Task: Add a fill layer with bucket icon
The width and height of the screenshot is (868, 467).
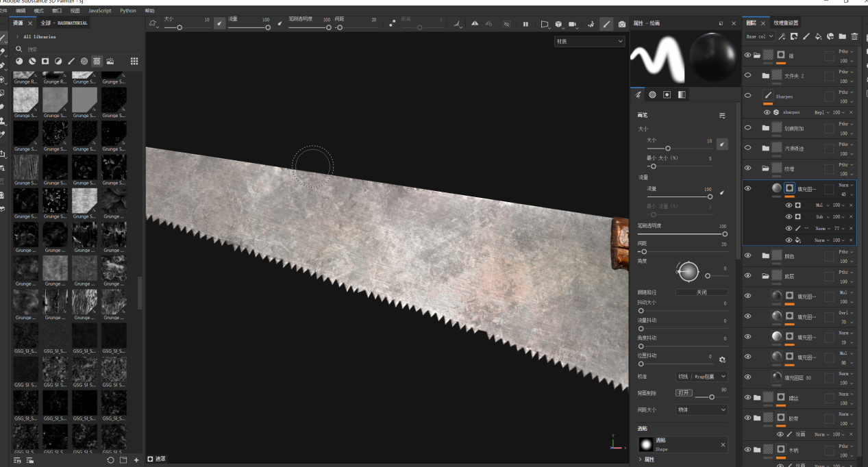Action: tap(818, 36)
